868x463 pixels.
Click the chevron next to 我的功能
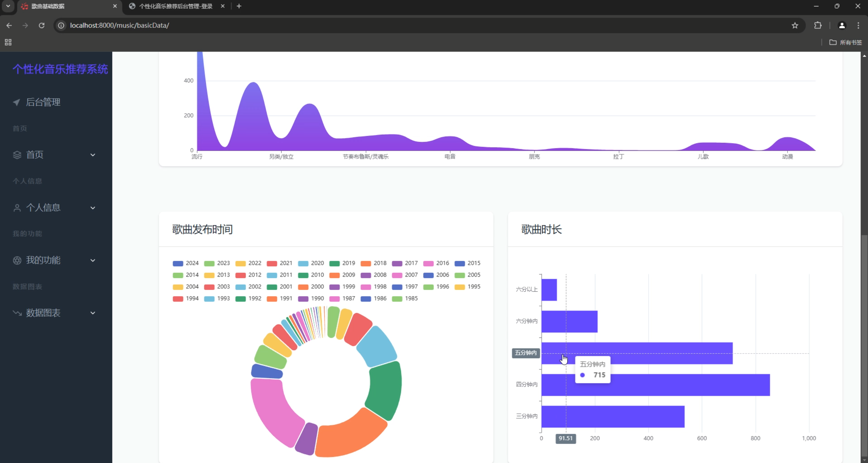[93, 260]
